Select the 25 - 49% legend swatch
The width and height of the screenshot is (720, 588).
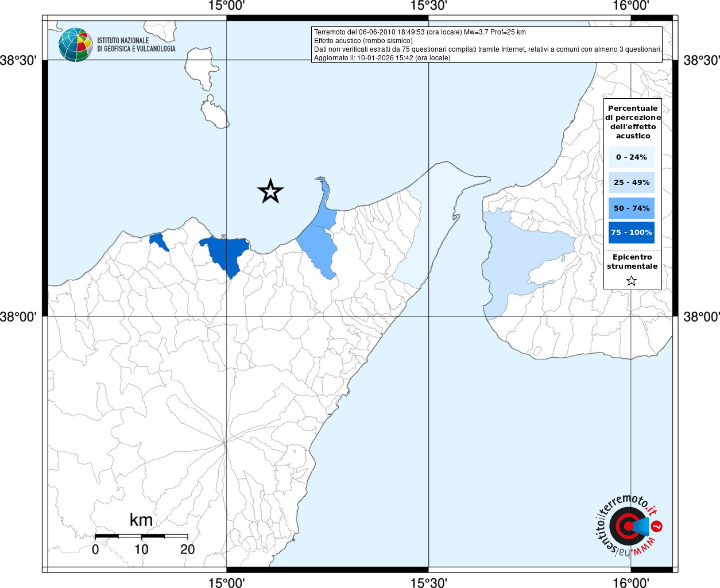point(631,183)
